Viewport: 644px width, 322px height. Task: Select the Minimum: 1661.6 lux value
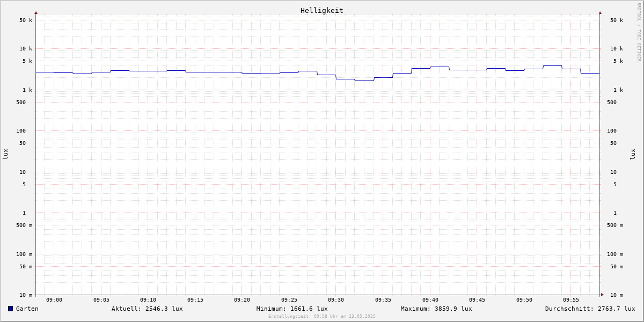coord(292,309)
